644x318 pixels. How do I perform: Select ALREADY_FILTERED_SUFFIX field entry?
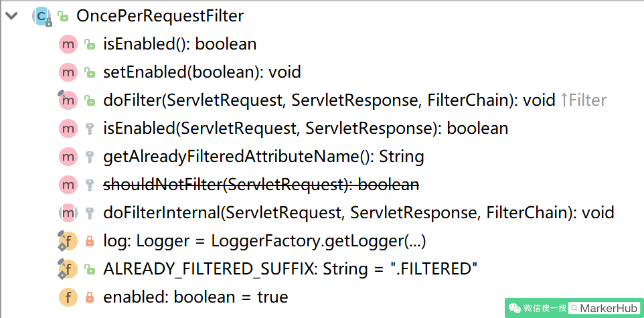(291, 269)
